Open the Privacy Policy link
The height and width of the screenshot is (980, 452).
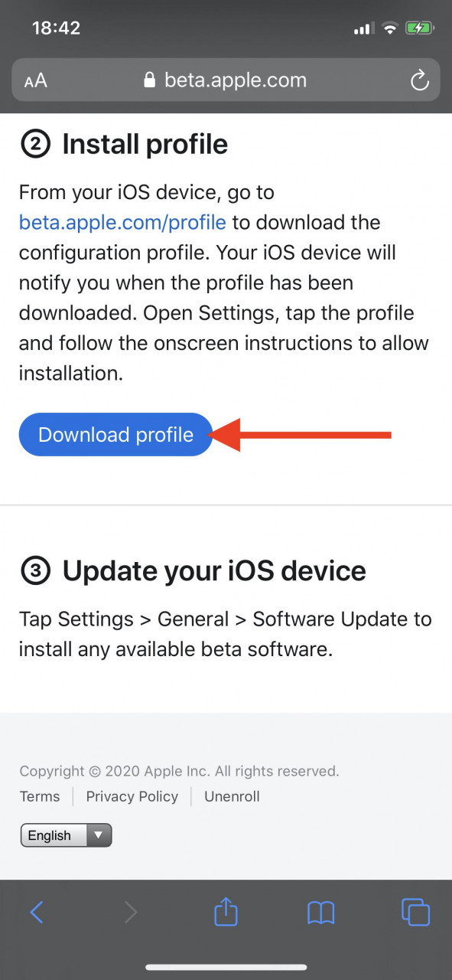pyautogui.click(x=132, y=796)
